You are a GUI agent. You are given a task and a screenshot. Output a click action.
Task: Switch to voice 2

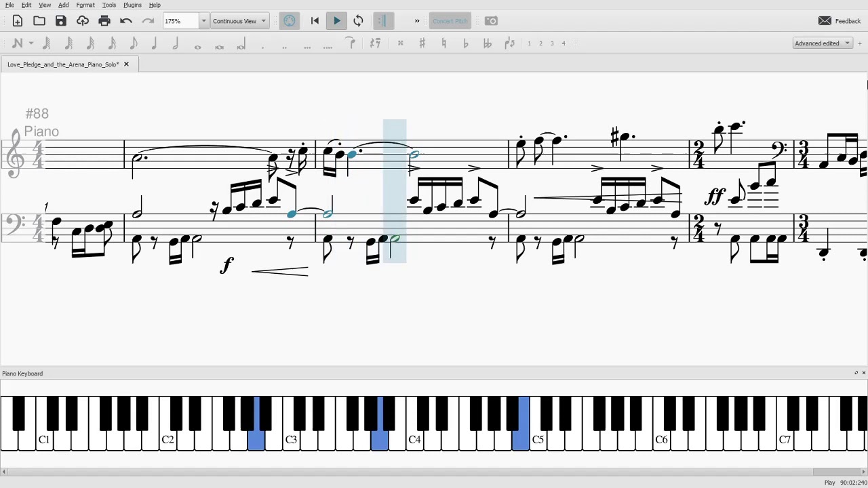pyautogui.click(x=540, y=43)
